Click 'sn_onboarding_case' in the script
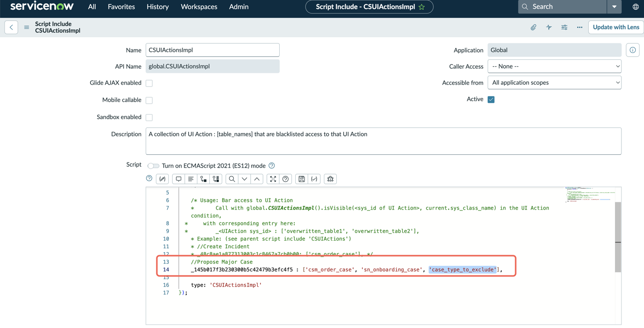644x328 pixels. pos(391,269)
